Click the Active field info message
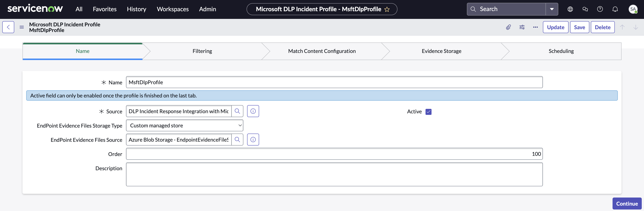This screenshot has height=211, width=644. 322,95
